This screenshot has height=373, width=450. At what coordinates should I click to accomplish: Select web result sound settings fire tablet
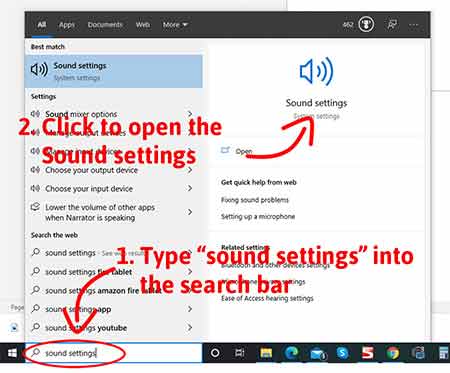pyautogui.click(x=113, y=272)
